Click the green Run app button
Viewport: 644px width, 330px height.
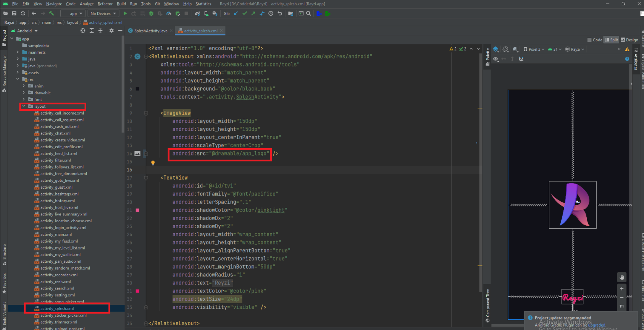coord(125,13)
